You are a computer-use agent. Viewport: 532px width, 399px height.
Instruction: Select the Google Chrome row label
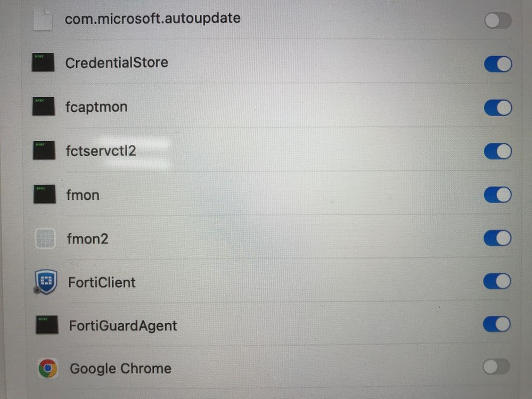(x=120, y=369)
